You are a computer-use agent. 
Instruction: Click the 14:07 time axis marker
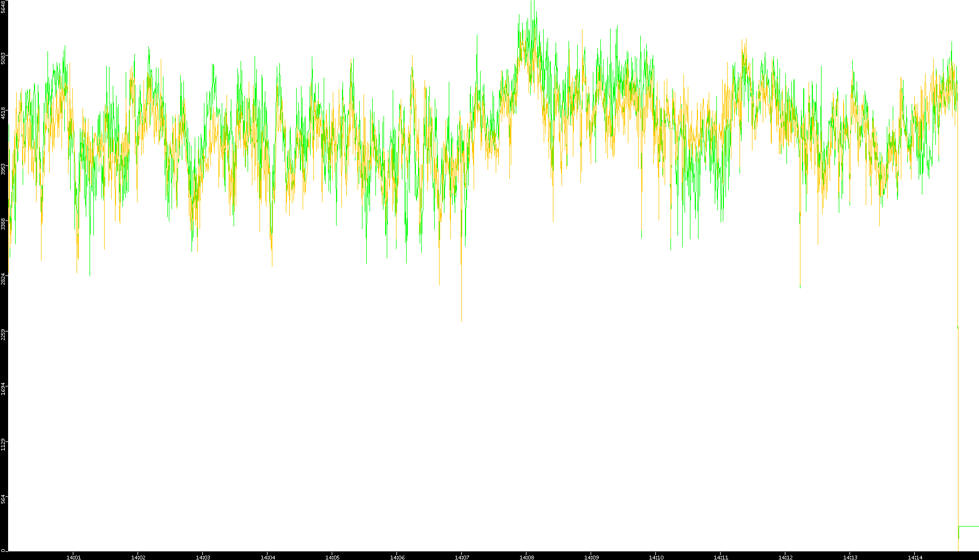point(462,557)
